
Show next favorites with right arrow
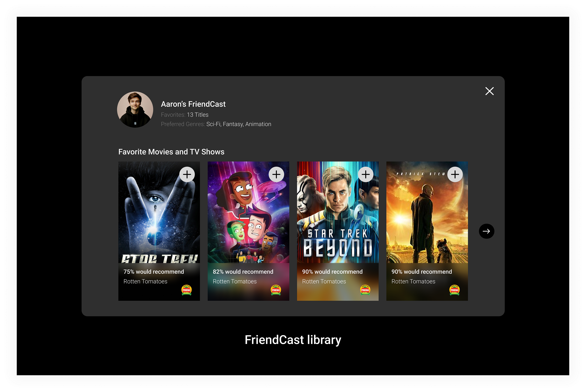coord(486,231)
